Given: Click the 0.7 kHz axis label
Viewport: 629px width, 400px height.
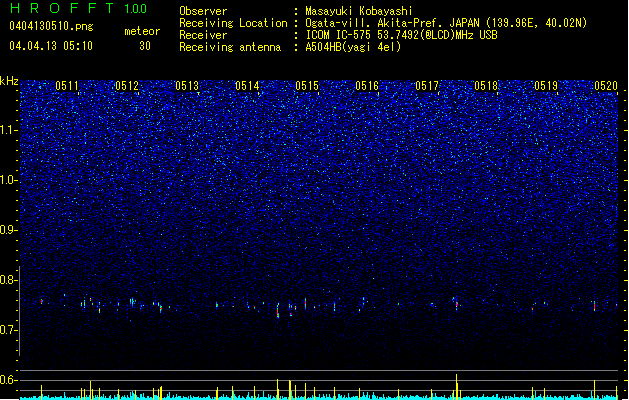Looking at the screenshot, I should [x=9, y=330].
